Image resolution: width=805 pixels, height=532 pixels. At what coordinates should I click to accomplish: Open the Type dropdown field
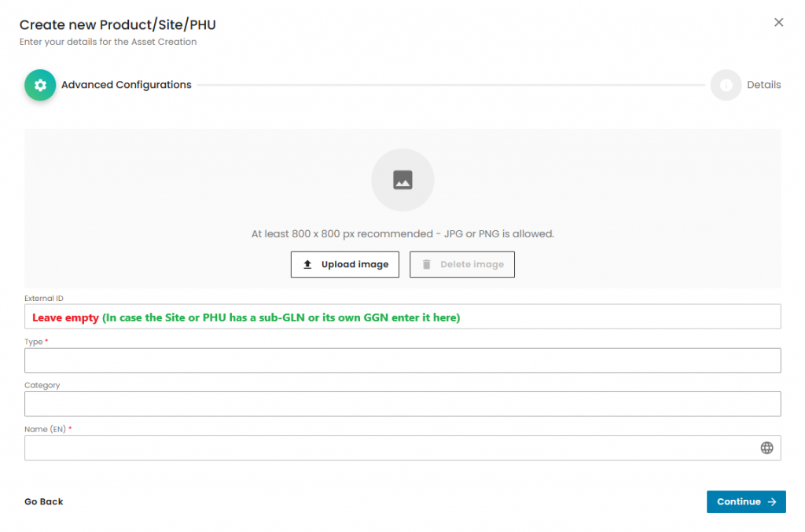pos(402,361)
